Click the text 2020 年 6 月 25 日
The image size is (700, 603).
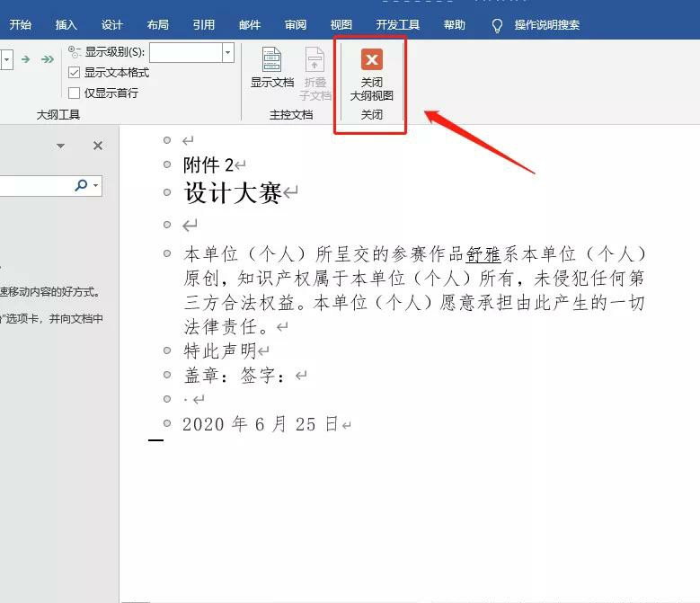click(x=261, y=423)
